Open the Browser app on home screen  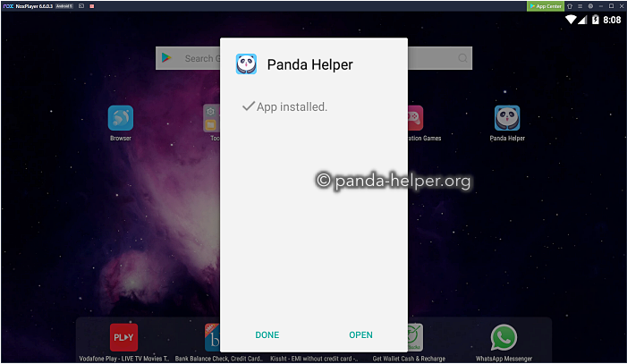[121, 118]
